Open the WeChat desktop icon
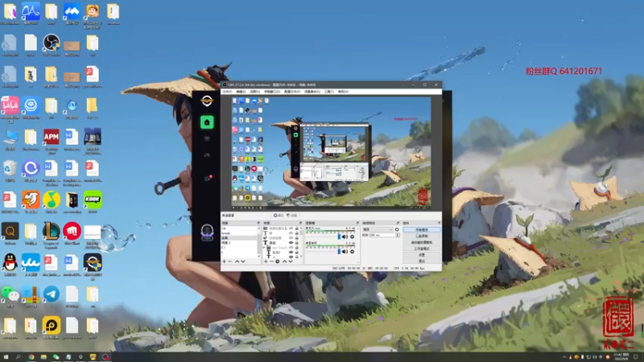 tap(10, 295)
